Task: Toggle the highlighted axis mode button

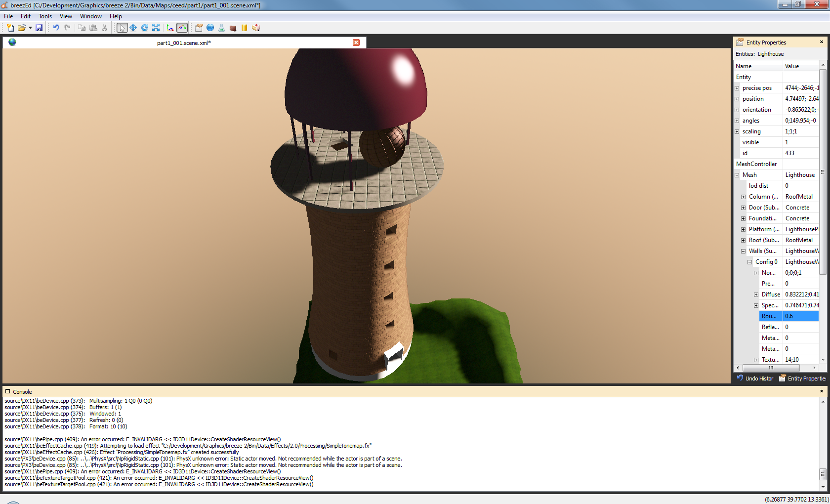Action: pyautogui.click(x=182, y=28)
